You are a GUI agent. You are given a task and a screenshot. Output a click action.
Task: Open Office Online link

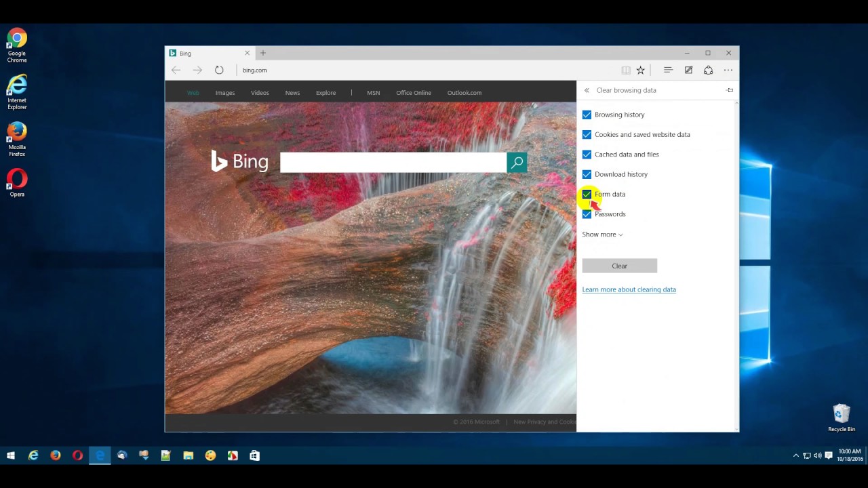[x=414, y=93]
